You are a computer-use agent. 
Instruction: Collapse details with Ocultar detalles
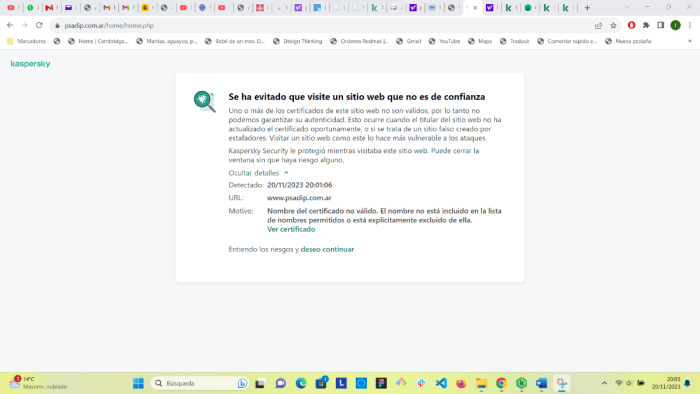(x=258, y=173)
